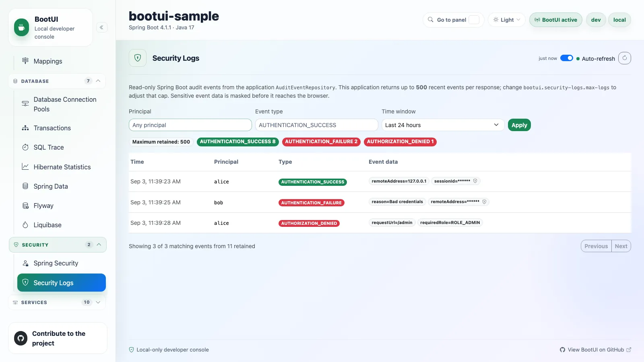Click the mask shield icon after sessionId

pyautogui.click(x=475, y=181)
